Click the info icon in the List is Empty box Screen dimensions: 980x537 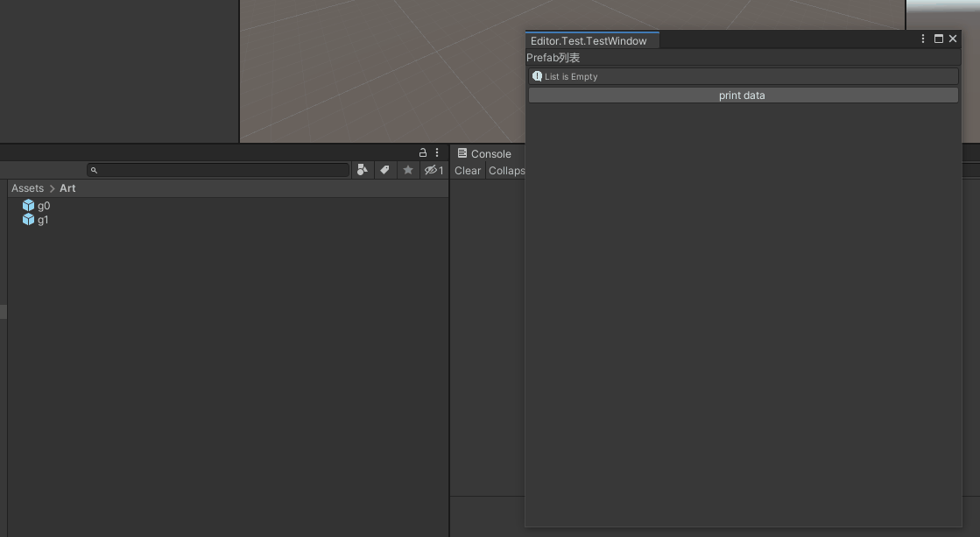pyautogui.click(x=537, y=76)
